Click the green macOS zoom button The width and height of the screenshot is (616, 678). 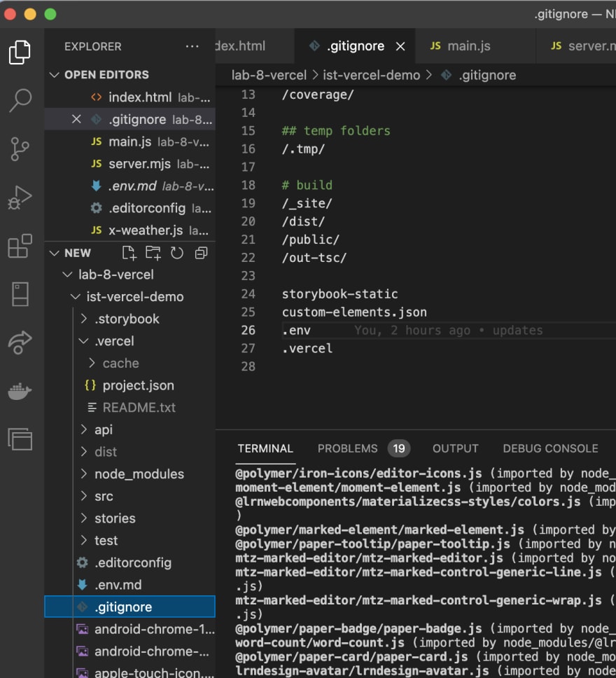tap(50, 14)
